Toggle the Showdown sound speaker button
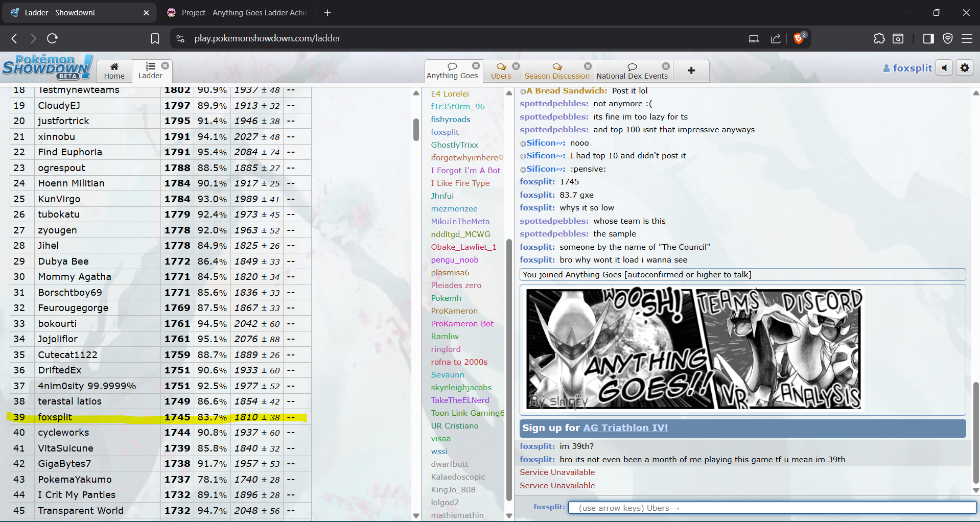Viewport: 980px width, 522px height. [944, 68]
